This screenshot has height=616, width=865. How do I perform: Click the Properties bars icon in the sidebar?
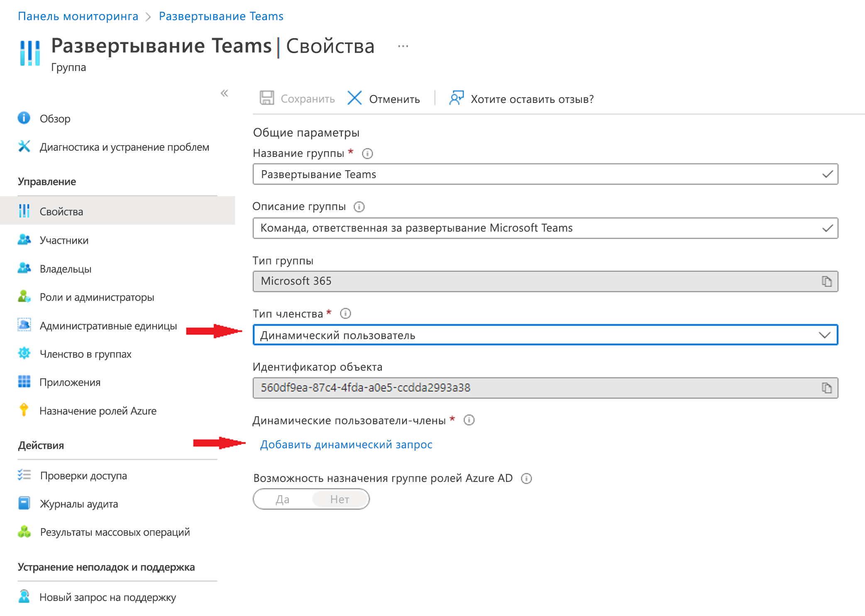pos(24,211)
